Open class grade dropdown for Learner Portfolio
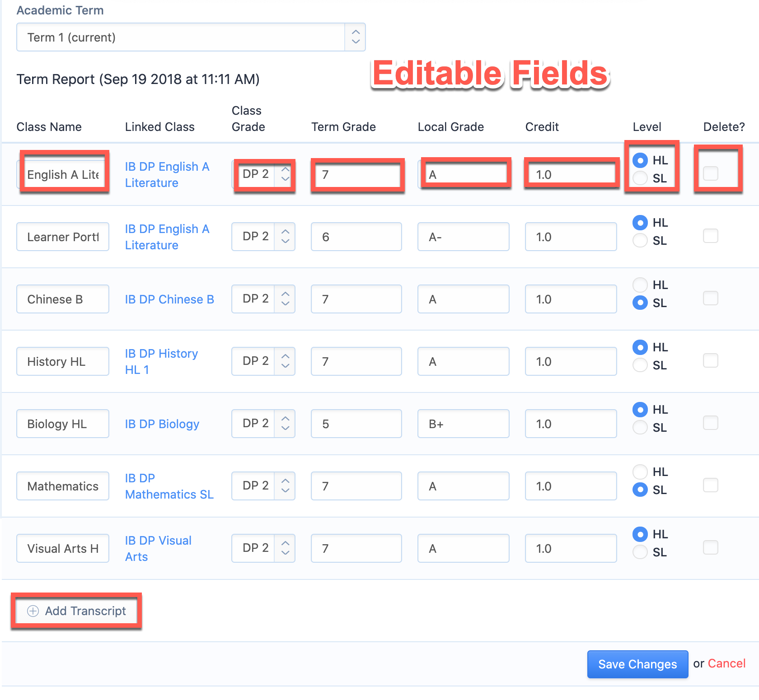759x700 pixels. click(263, 237)
